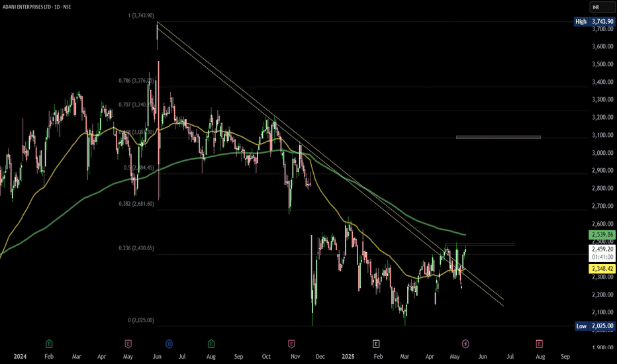Image resolution: width=617 pixels, height=364 pixels.
Task: Click the 2,200.00 price scale value
Action: [x=602, y=295]
